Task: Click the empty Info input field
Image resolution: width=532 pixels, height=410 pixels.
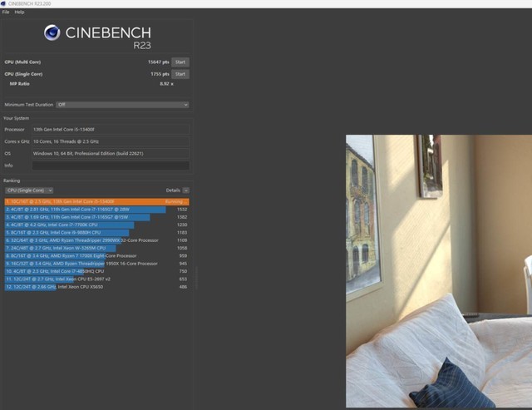Action: [x=111, y=165]
